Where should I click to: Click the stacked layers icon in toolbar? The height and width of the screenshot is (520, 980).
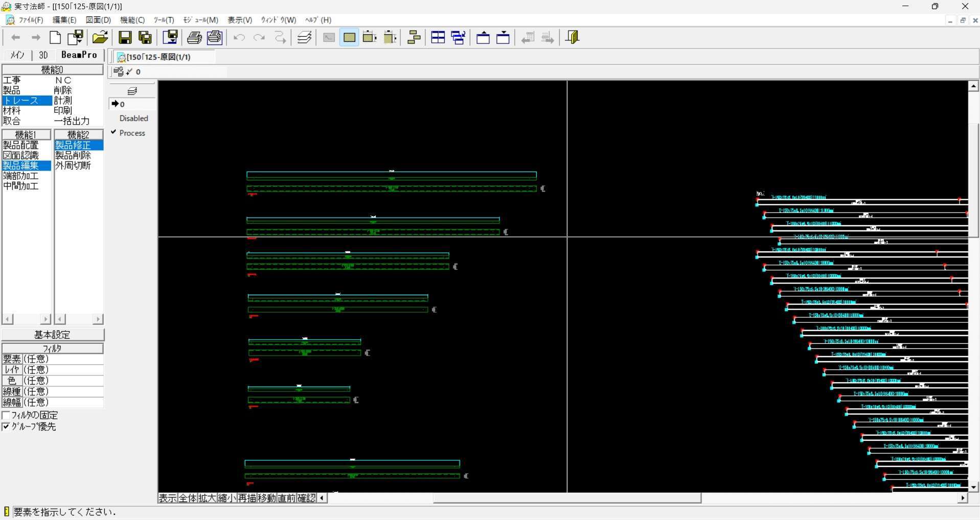[305, 38]
